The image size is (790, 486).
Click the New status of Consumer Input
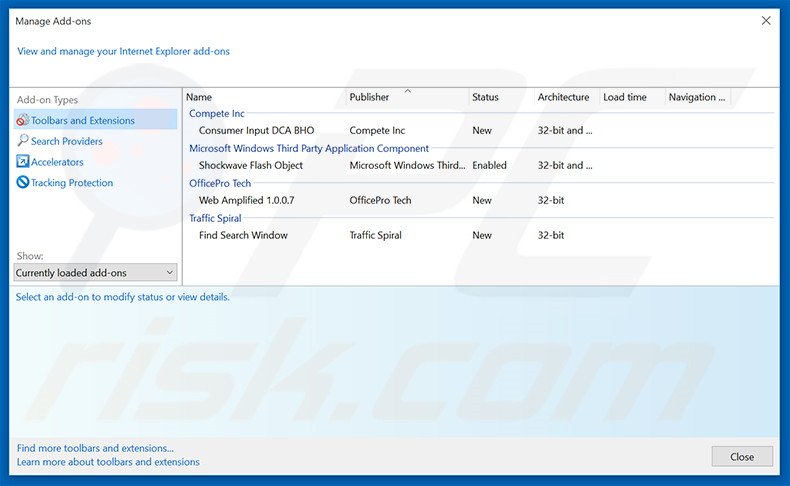coord(482,130)
